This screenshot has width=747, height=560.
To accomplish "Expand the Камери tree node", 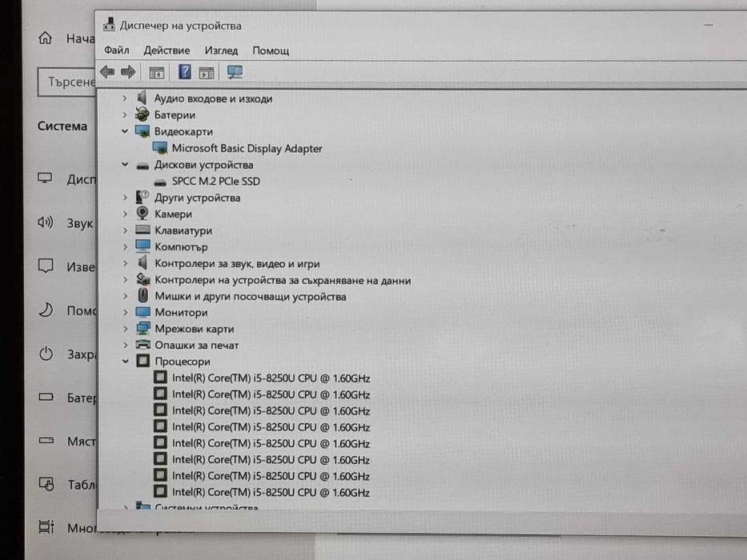I will pyautogui.click(x=125, y=214).
